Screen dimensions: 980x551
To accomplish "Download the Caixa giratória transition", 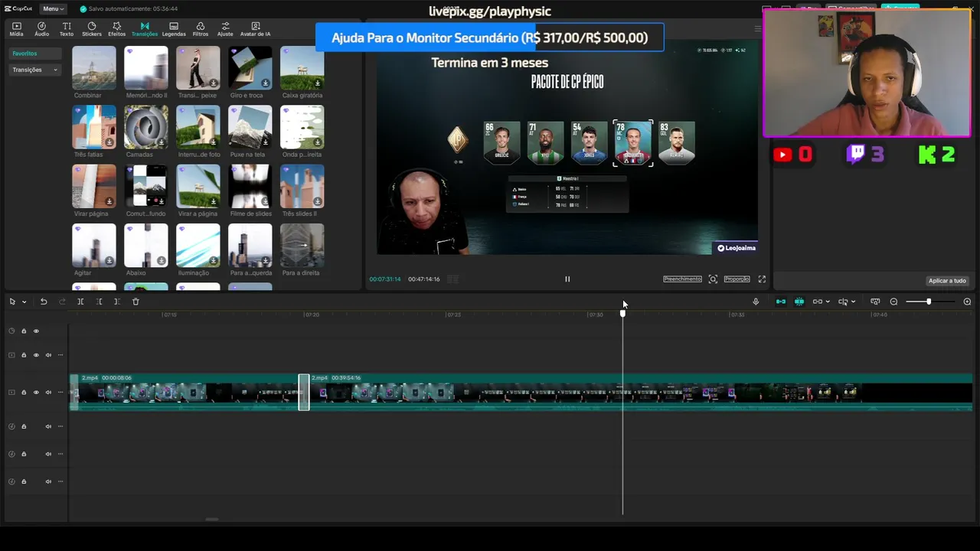I will [x=317, y=83].
